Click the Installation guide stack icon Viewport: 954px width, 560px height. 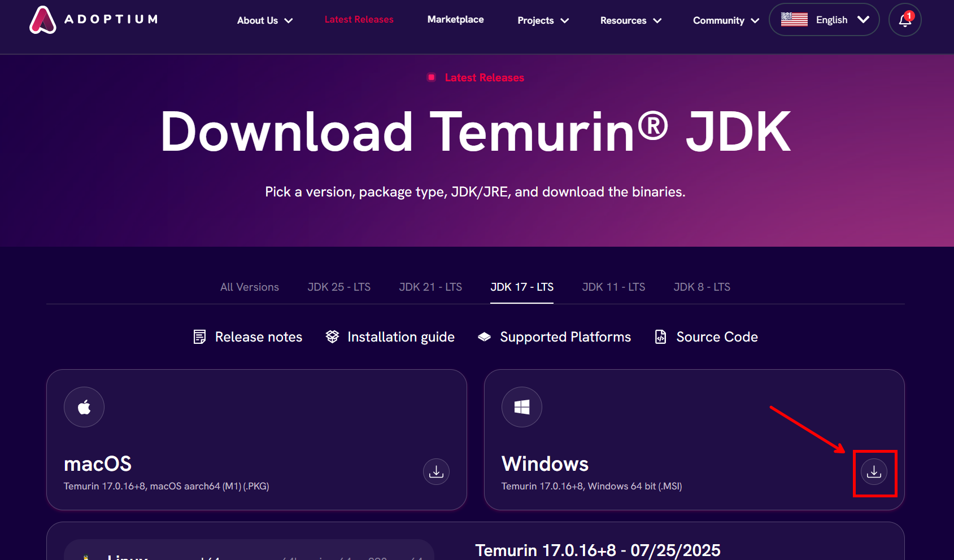pos(332,337)
